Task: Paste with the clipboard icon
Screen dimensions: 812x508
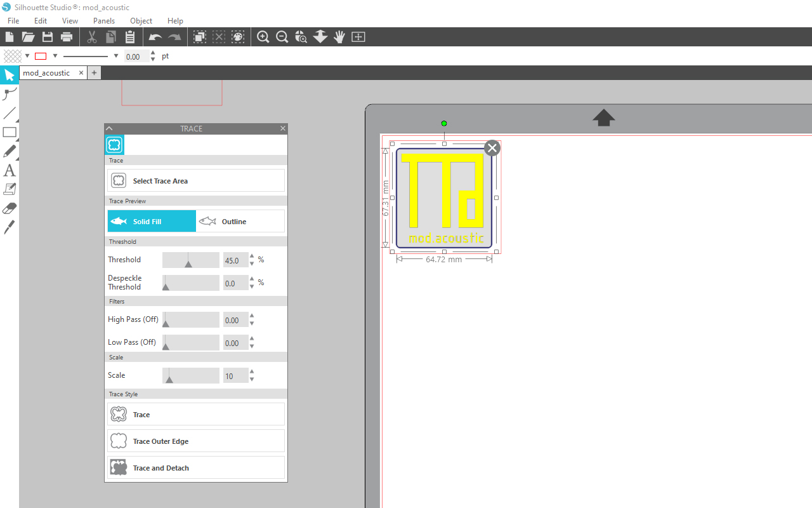Action: coord(130,37)
